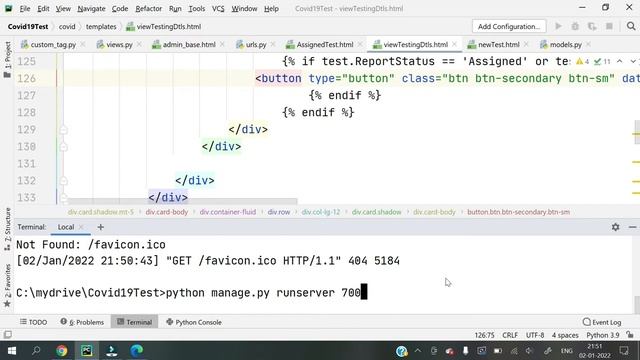Close the viewTestingDtls.html tab
Image resolution: width=640 pixels, height=360 pixels.
(454, 44)
